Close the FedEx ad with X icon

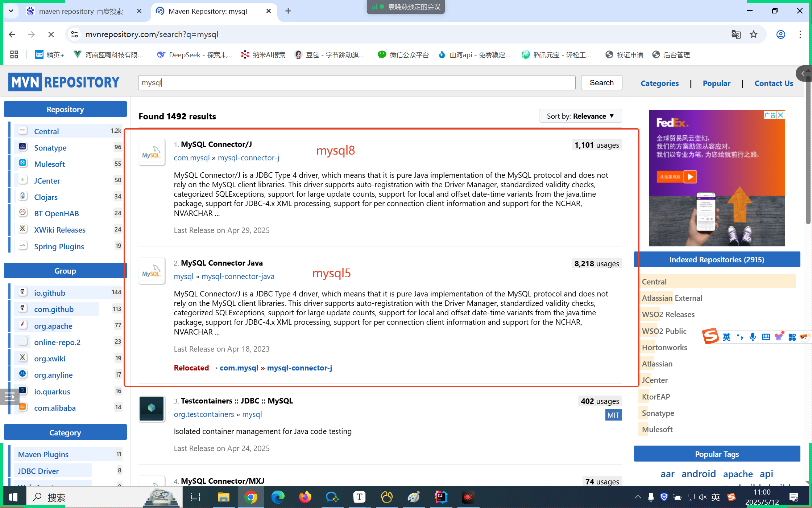coord(781,115)
